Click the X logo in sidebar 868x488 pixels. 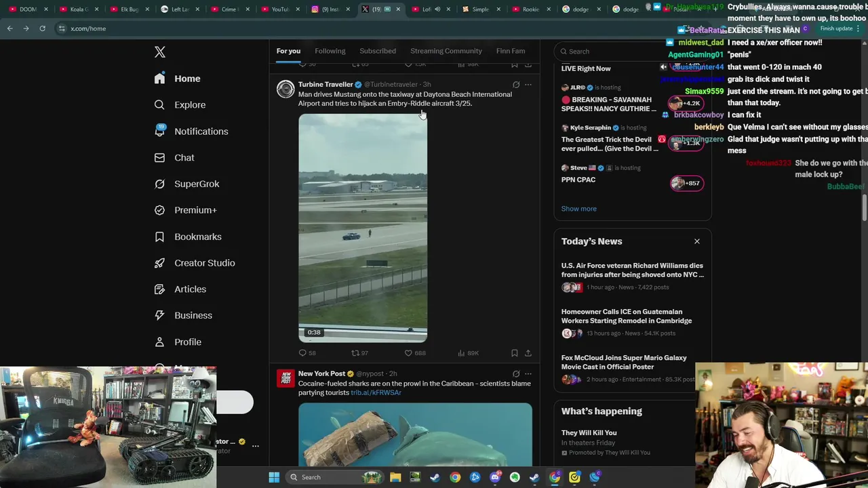(160, 52)
